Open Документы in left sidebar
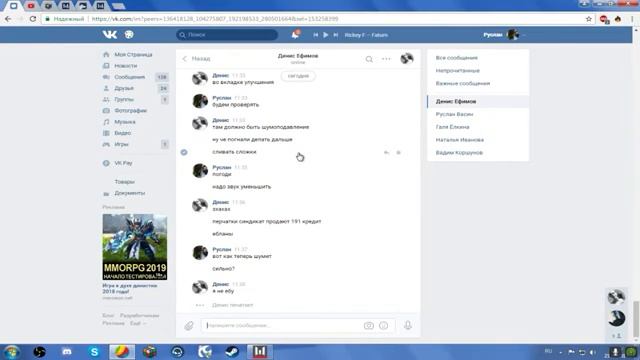 129,193
